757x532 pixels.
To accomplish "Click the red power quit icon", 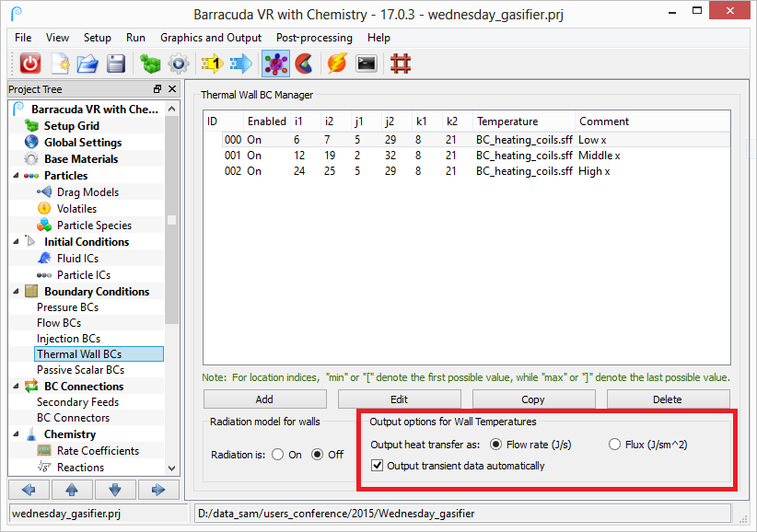I will point(30,64).
